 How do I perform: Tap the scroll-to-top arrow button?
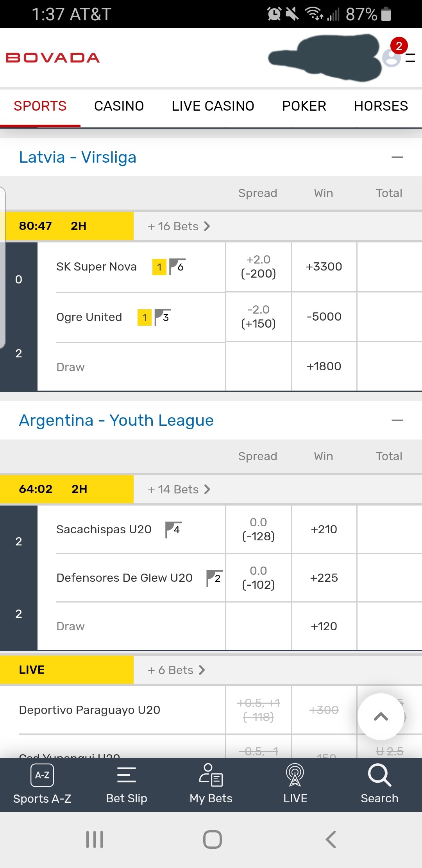[x=381, y=716]
